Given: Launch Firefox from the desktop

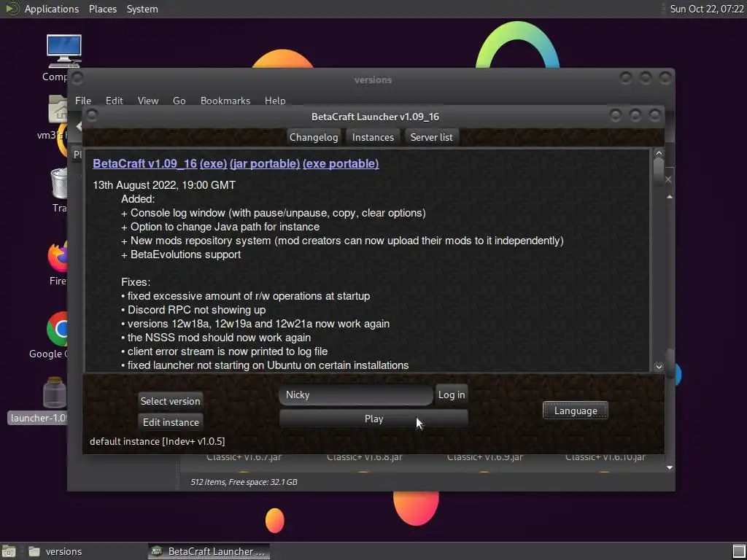Looking at the screenshot, I should [x=58, y=256].
